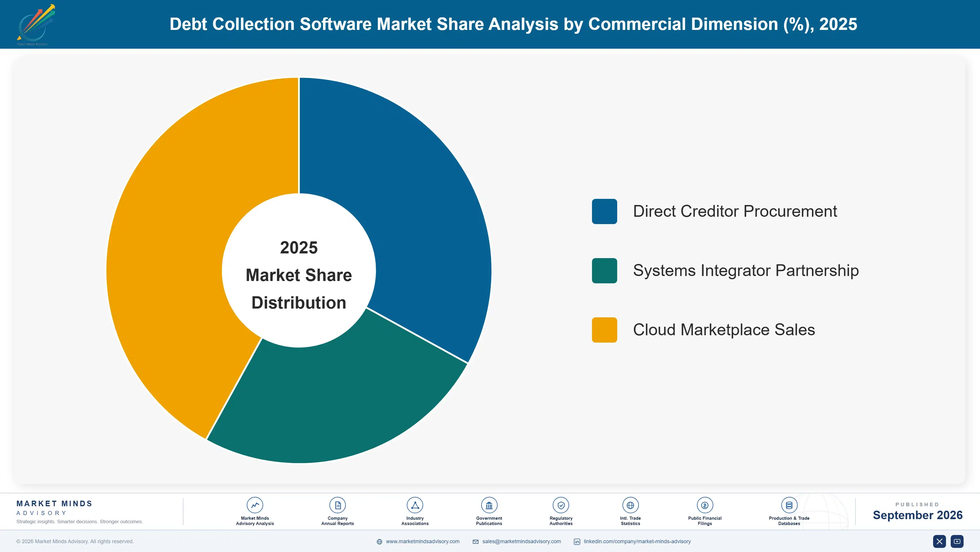Select the Cloud Marketplace Sales legend label
The image size is (980, 552).
(724, 330)
